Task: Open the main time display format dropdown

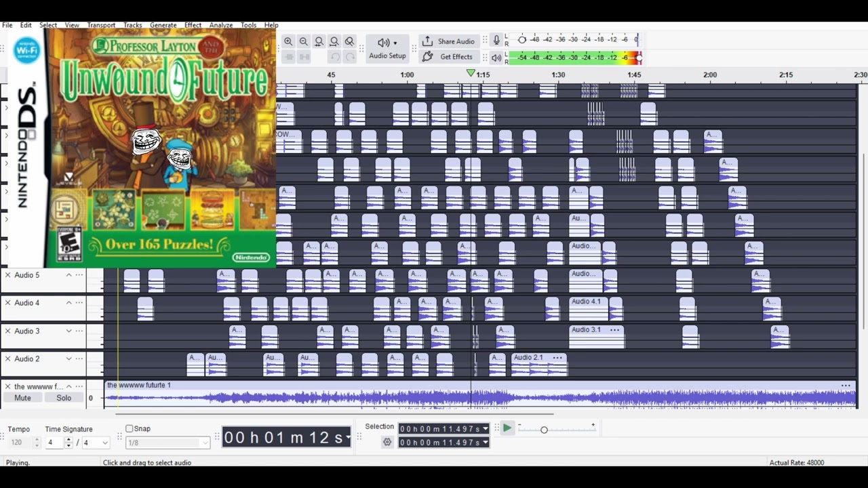Action: (348, 437)
